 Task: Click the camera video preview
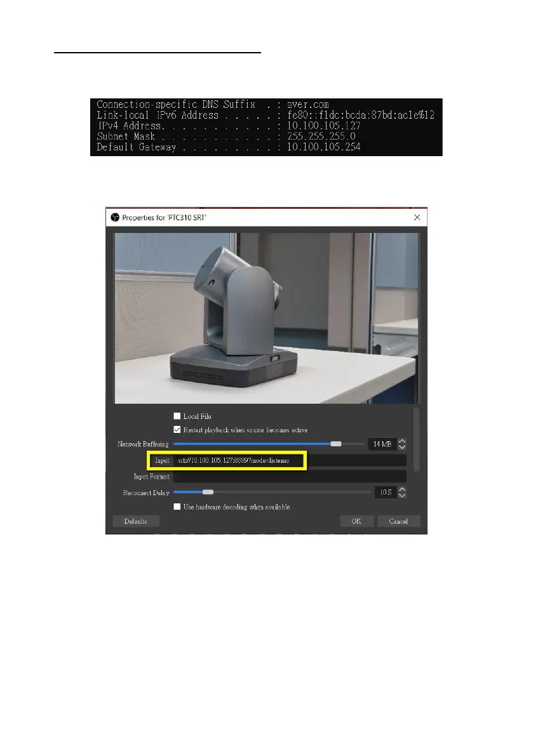point(266,317)
